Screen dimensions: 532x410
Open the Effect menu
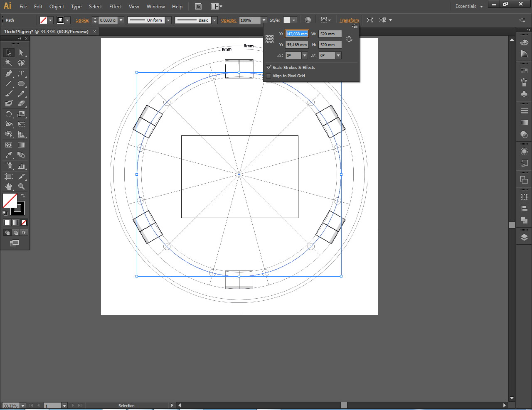pos(116,6)
